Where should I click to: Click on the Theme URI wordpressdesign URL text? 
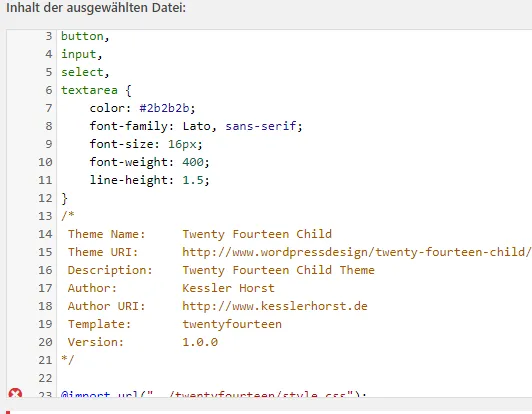[357, 252]
